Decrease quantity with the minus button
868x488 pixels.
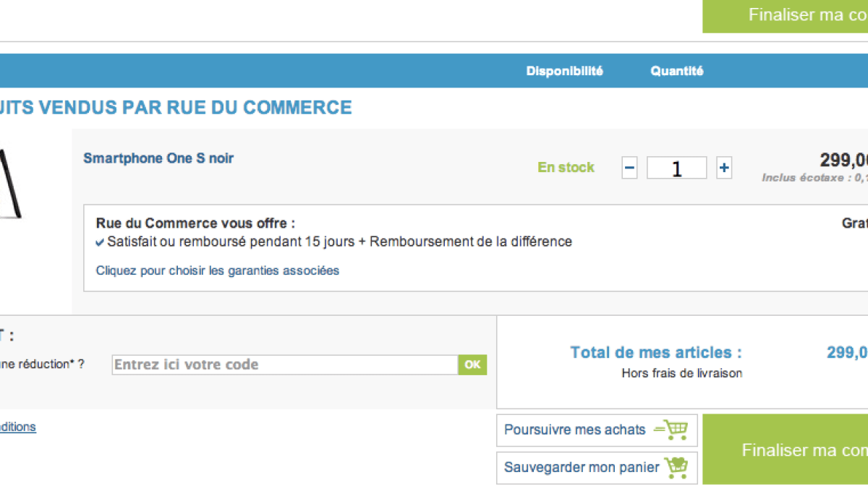[x=629, y=168]
